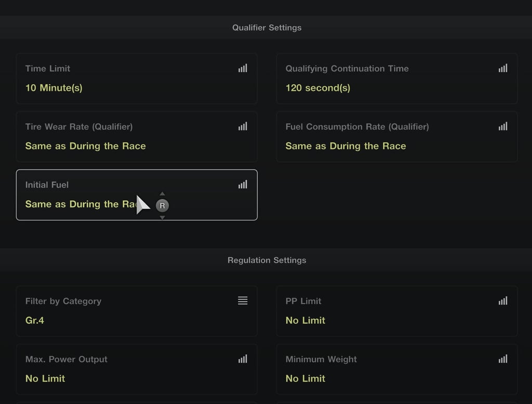
Task: Click bars icon on Fuel Consumption Rate (Qualifier)
Action: 503,126
